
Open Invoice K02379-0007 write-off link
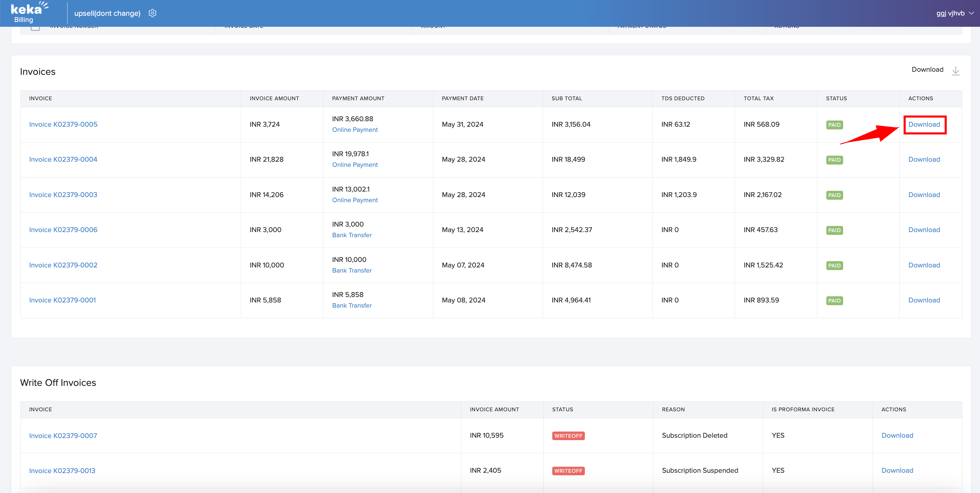63,436
